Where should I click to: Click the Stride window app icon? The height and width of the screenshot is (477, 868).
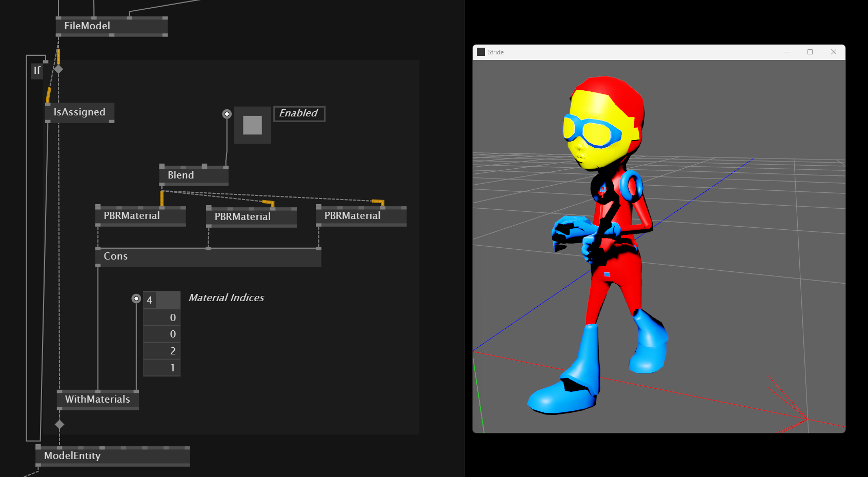[481, 52]
